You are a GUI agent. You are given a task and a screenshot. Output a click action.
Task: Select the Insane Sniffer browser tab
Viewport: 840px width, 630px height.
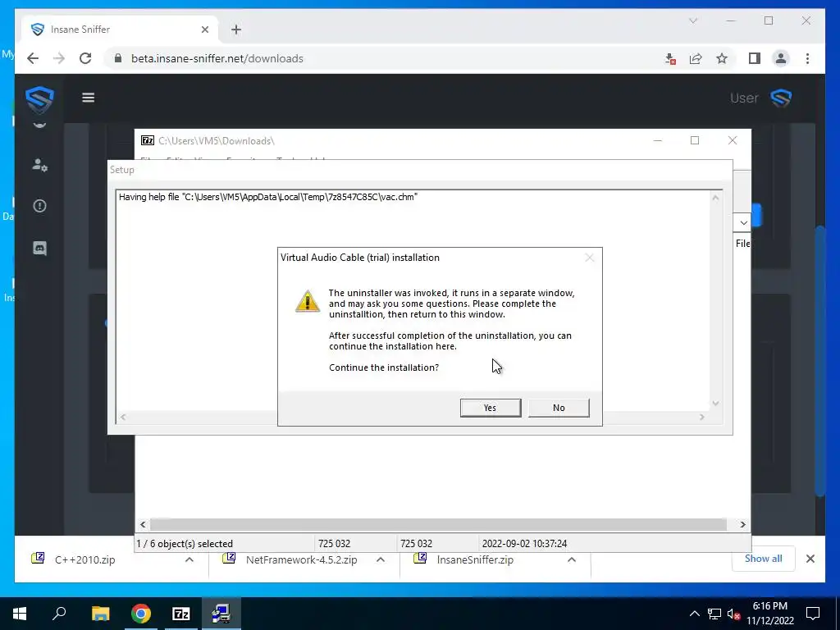(121, 30)
